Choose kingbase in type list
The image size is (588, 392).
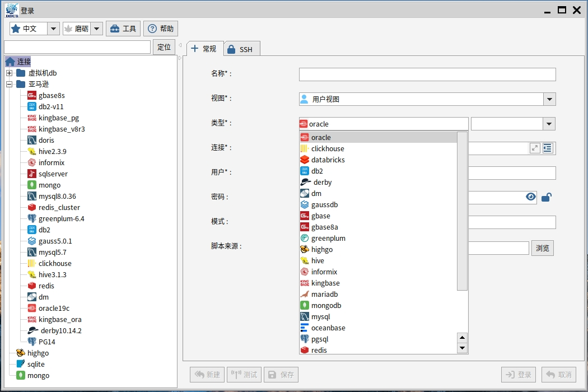(x=379, y=283)
